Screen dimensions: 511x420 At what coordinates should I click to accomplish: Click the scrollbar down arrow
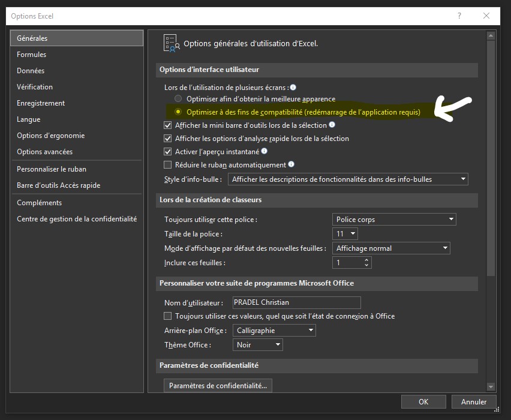click(x=491, y=388)
